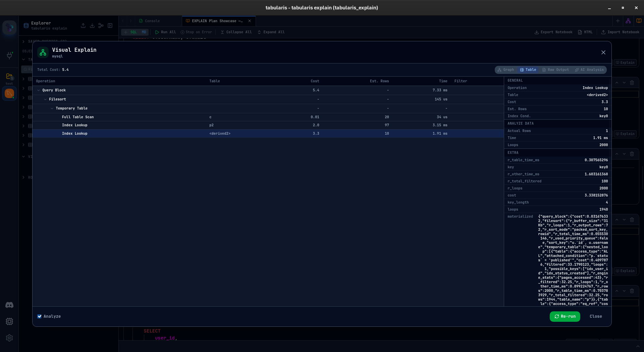The height and width of the screenshot is (352, 644).
Task: Open settings via the gear icon at bottom
Action: 9,338
